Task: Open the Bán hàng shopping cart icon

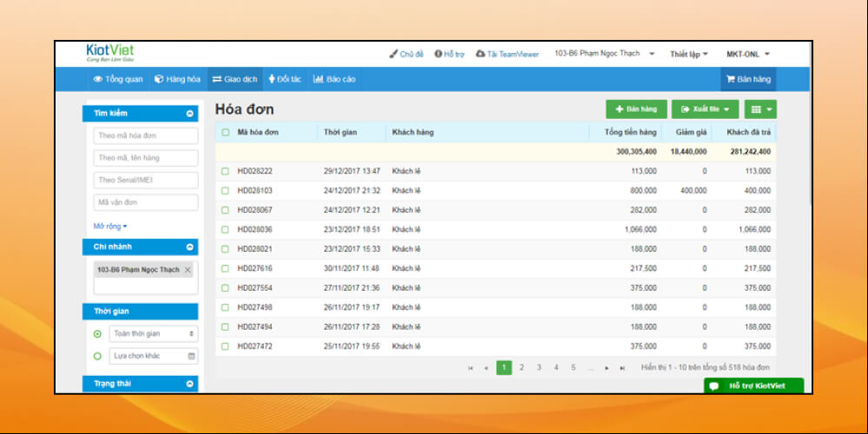Action: tap(730, 79)
